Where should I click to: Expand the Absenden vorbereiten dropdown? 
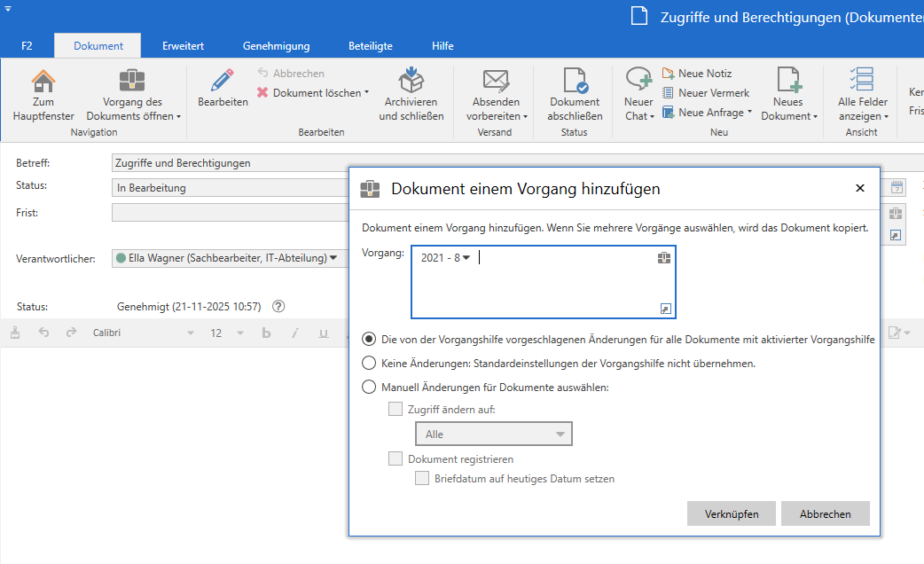[x=525, y=116]
